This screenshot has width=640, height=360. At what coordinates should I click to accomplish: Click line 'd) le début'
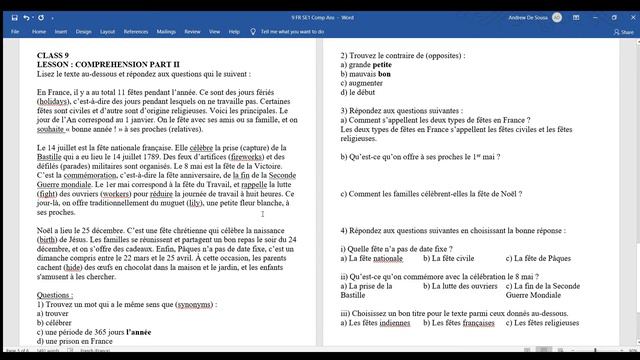358,92
